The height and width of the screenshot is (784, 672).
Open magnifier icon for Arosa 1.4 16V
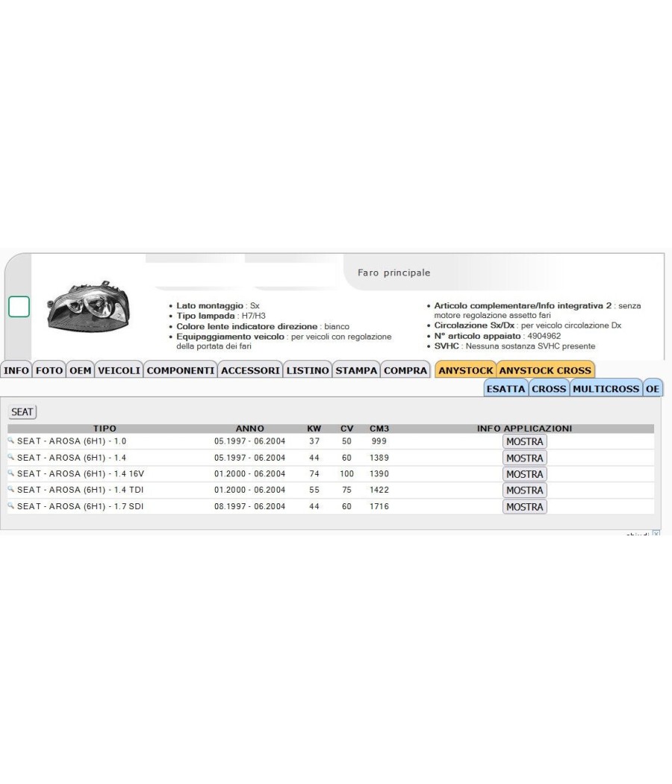click(10, 473)
